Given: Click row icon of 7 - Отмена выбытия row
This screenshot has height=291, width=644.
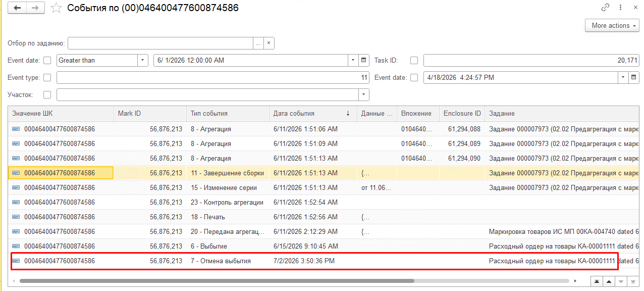Looking at the screenshot, I should point(16,261).
